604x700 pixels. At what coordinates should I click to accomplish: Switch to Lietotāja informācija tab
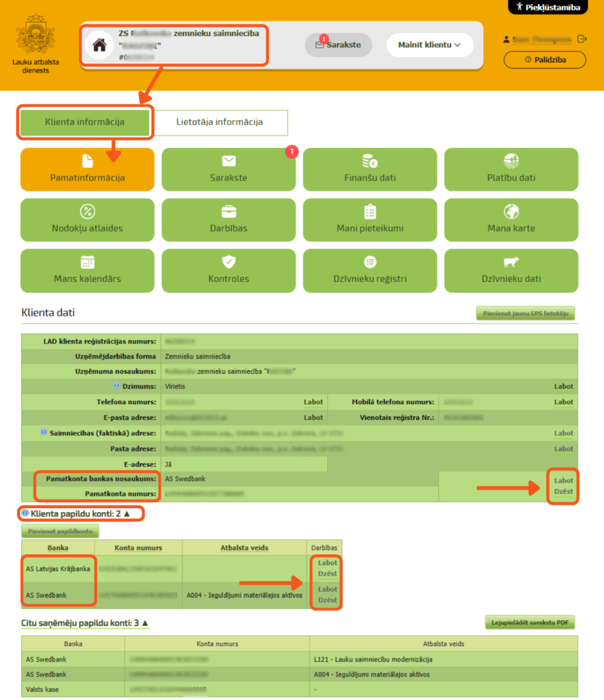pos(219,122)
